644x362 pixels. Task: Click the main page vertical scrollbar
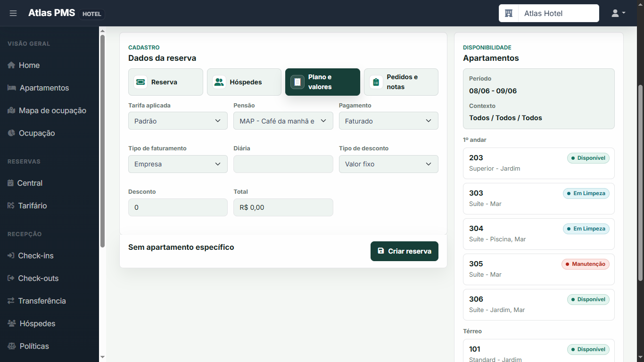pos(640,183)
